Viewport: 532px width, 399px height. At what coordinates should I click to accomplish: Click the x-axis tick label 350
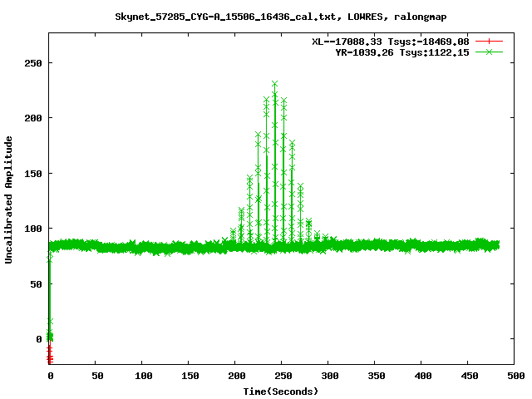377,376
